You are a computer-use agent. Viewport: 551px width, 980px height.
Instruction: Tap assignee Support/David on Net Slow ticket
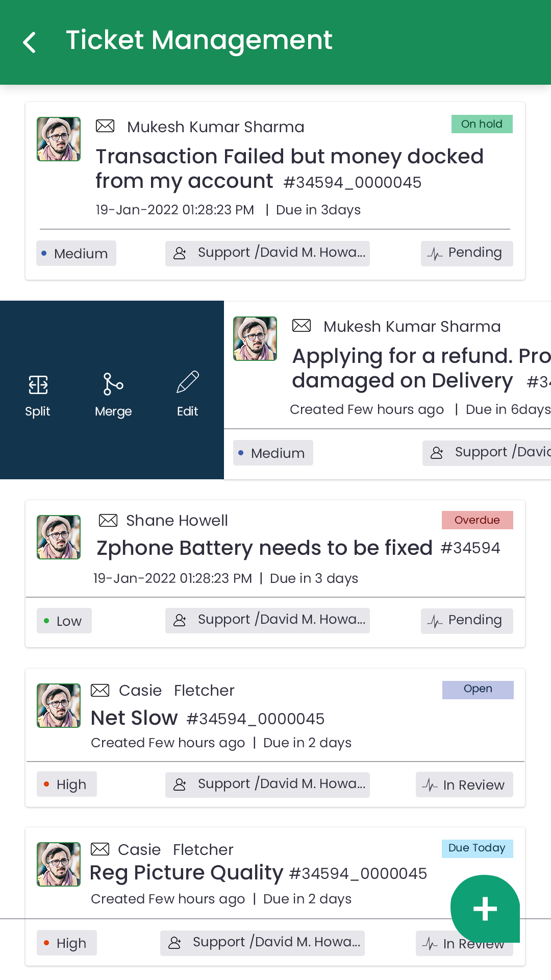click(267, 785)
